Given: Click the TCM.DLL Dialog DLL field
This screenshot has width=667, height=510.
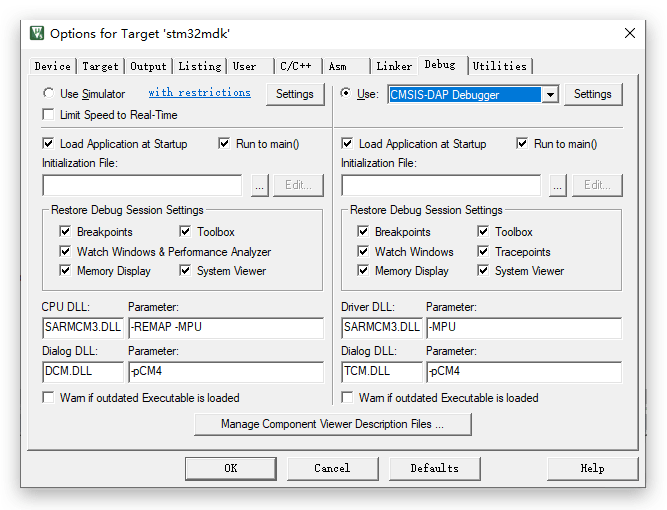Looking at the screenshot, I should click(382, 372).
